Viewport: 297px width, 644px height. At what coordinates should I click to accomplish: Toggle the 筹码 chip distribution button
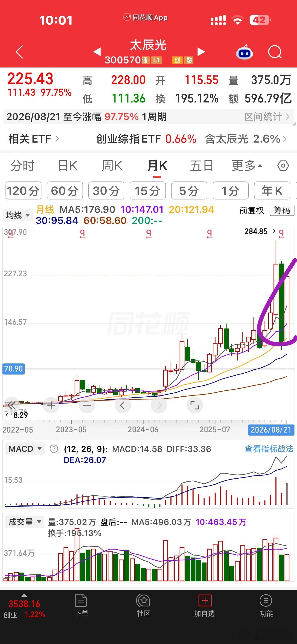[x=282, y=210]
